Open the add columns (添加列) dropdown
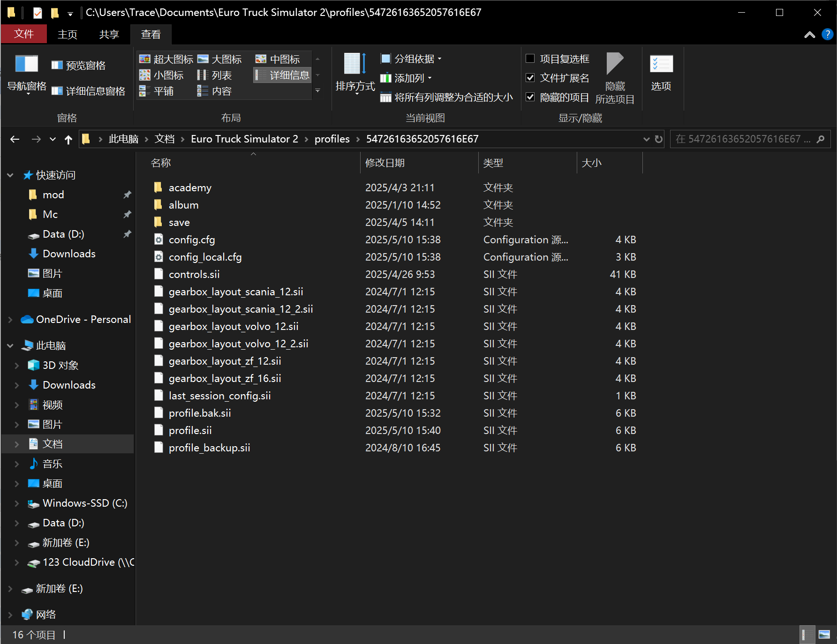 (x=406, y=78)
